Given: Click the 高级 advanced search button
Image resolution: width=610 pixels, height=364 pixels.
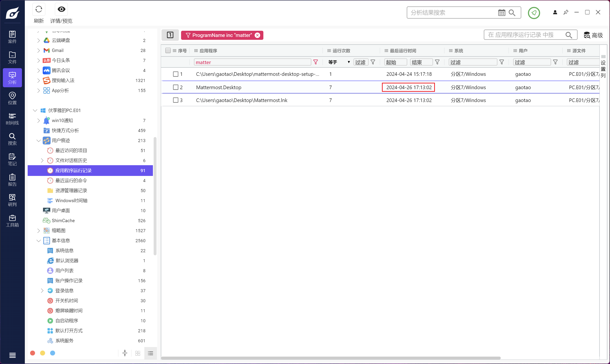Looking at the screenshot, I should click(x=593, y=35).
